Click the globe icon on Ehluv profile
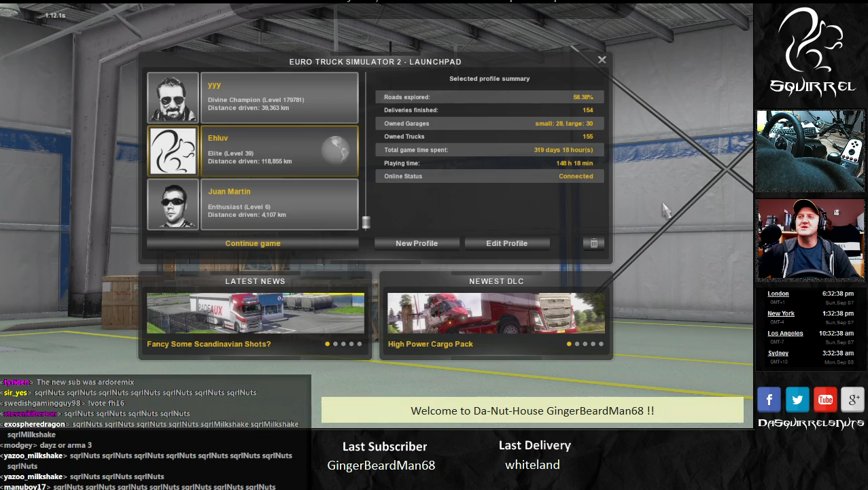 coord(336,150)
